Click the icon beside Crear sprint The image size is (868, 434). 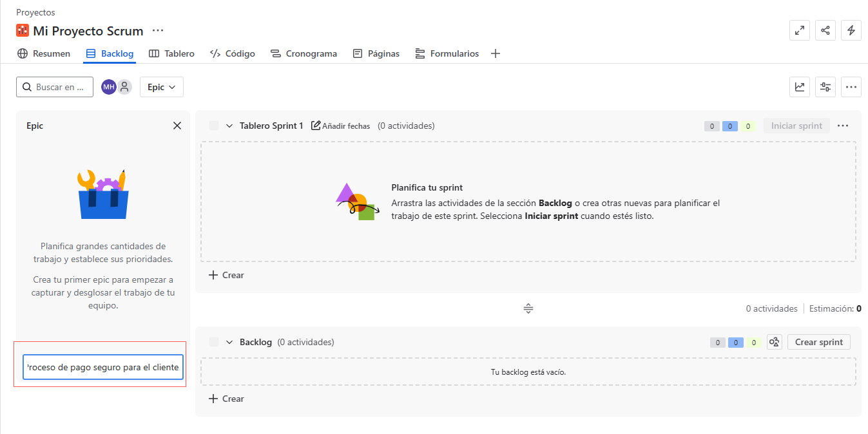775,342
